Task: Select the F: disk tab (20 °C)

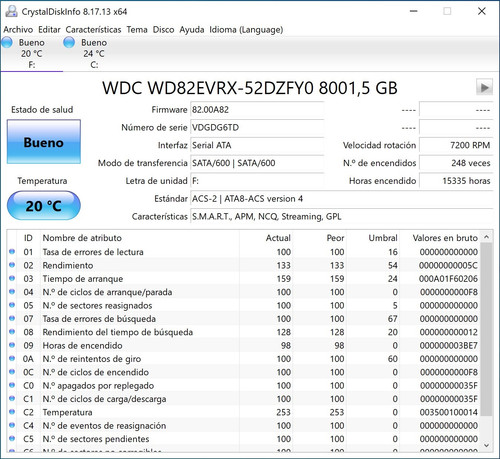Action: click(31, 53)
